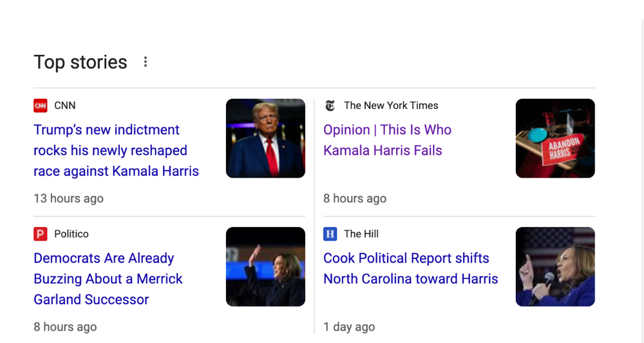Open The Hill story microphone photo thumbnail
The image size is (644, 343).
[555, 266]
